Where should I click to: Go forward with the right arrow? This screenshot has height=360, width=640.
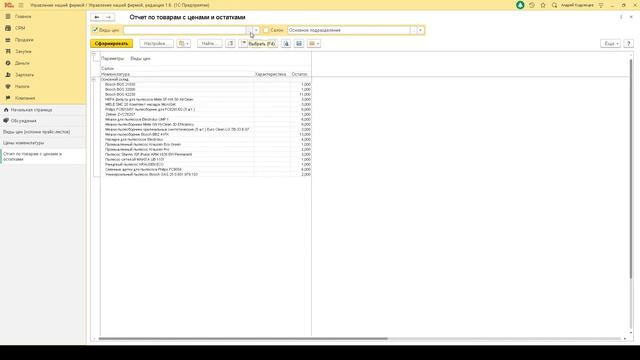pos(109,17)
